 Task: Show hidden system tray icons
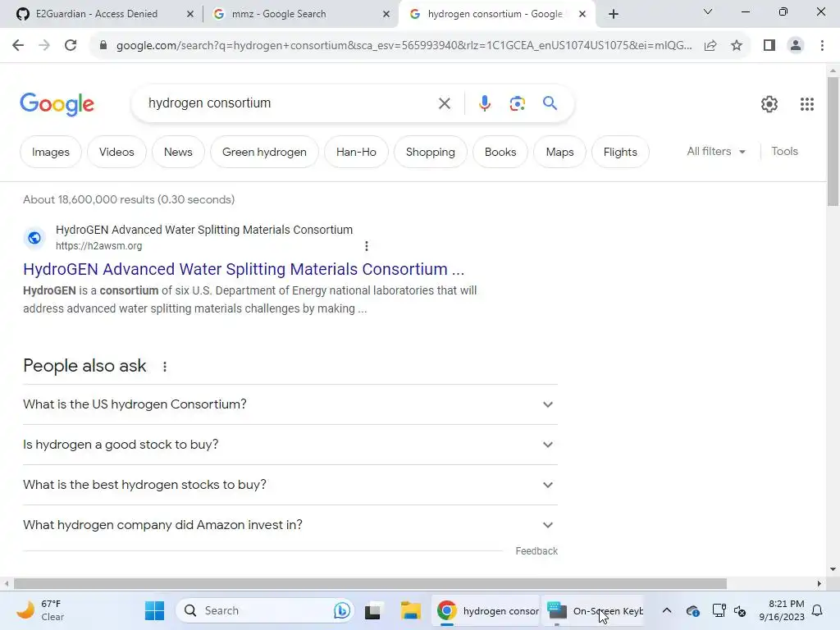pyautogui.click(x=666, y=610)
